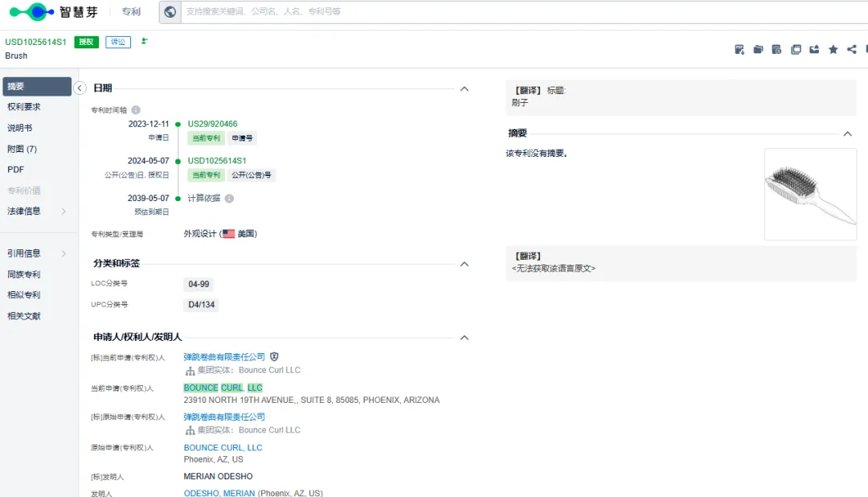Open the 相关文献 sidebar item

point(24,316)
